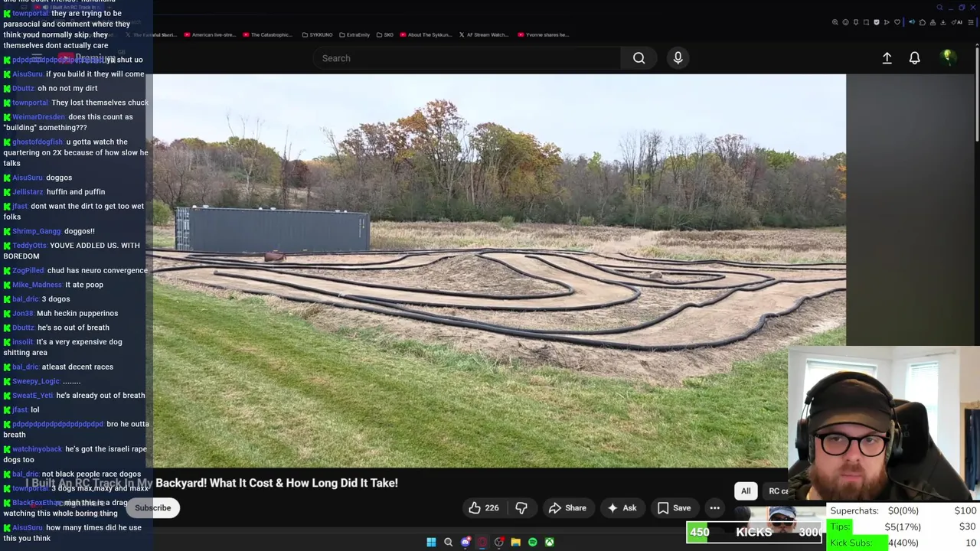
Task: Click the Ask button with sparkle icon
Action: coord(622,507)
